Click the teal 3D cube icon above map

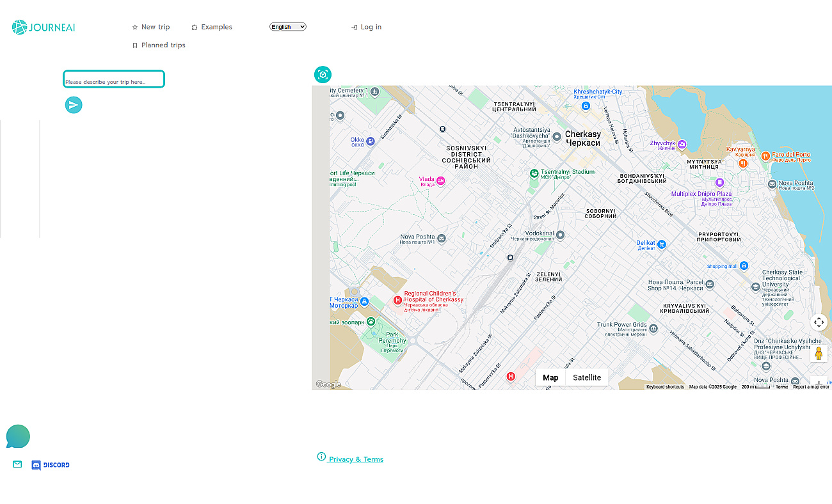(323, 75)
